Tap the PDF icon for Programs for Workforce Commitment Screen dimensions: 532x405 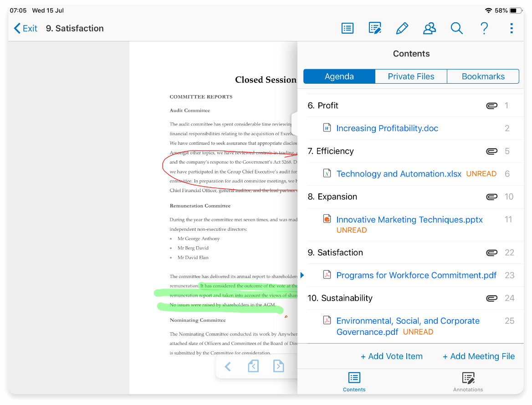[327, 274]
